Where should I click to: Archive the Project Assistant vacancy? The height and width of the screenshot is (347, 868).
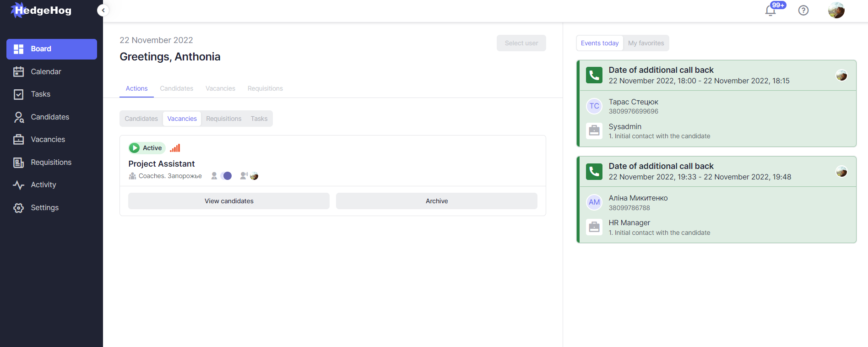[436, 201]
